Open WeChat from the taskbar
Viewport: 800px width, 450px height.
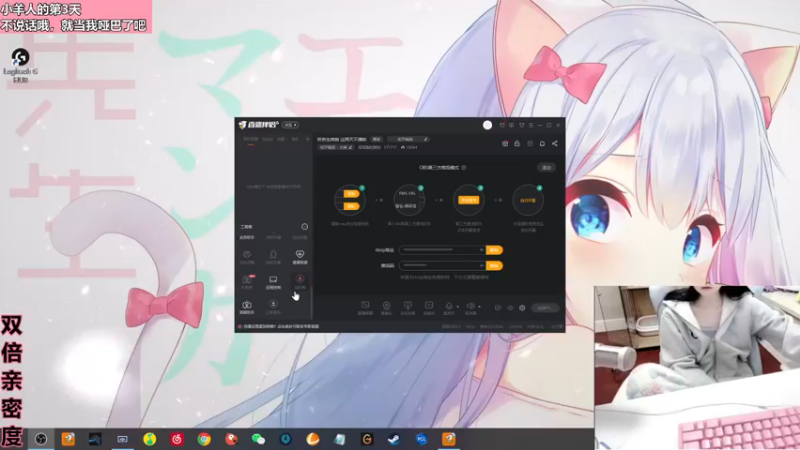pos(258,439)
